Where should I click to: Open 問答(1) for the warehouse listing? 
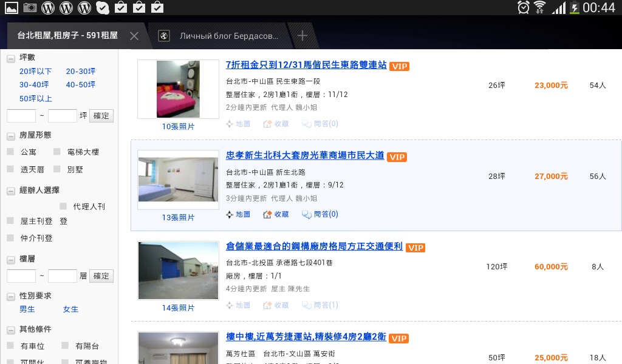320,305
